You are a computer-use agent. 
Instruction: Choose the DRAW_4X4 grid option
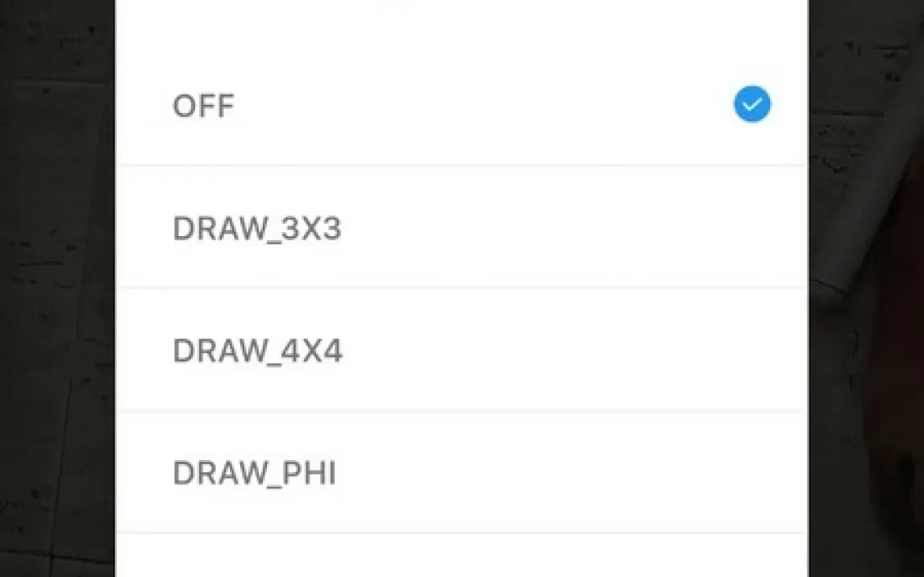(462, 350)
